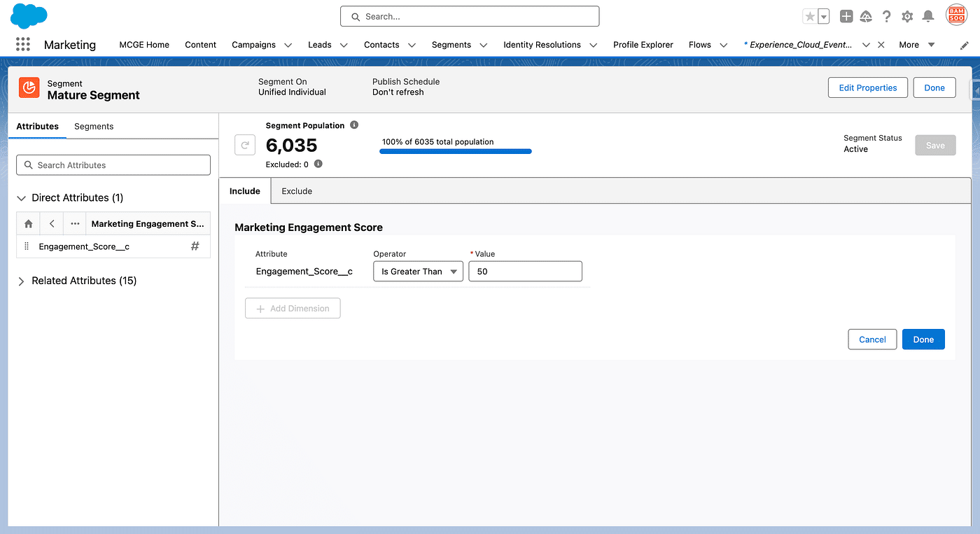Collapse Direct Attributes (1) section
This screenshot has width=980, height=534.
click(22, 198)
